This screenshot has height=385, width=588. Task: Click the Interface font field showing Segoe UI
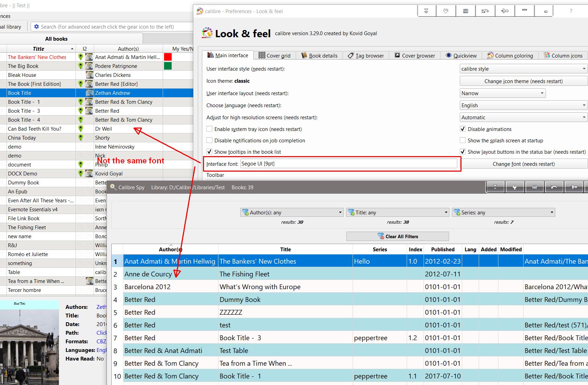349,163
